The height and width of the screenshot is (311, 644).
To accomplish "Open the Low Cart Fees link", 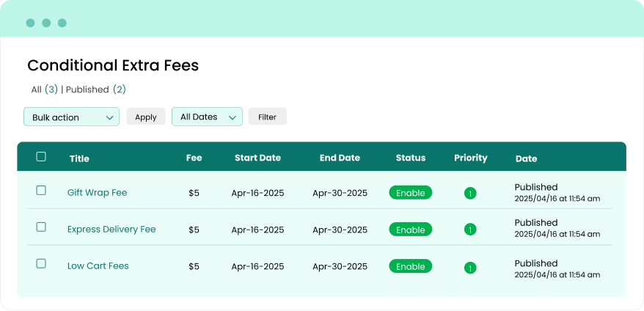I will click(x=98, y=266).
